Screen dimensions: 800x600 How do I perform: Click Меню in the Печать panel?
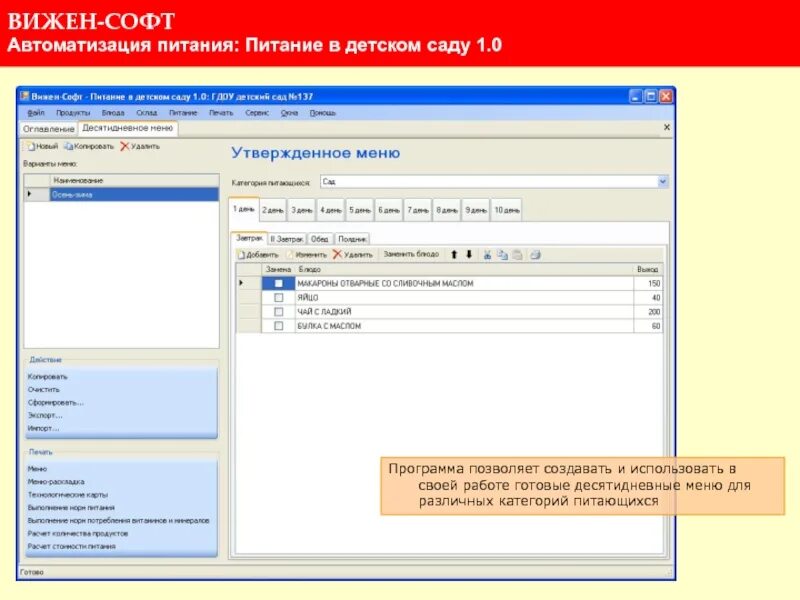[x=37, y=469]
